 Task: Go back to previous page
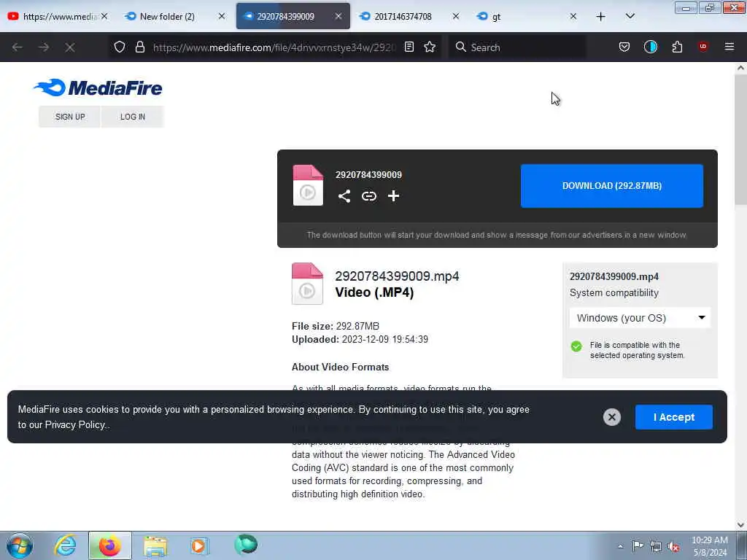point(18,47)
